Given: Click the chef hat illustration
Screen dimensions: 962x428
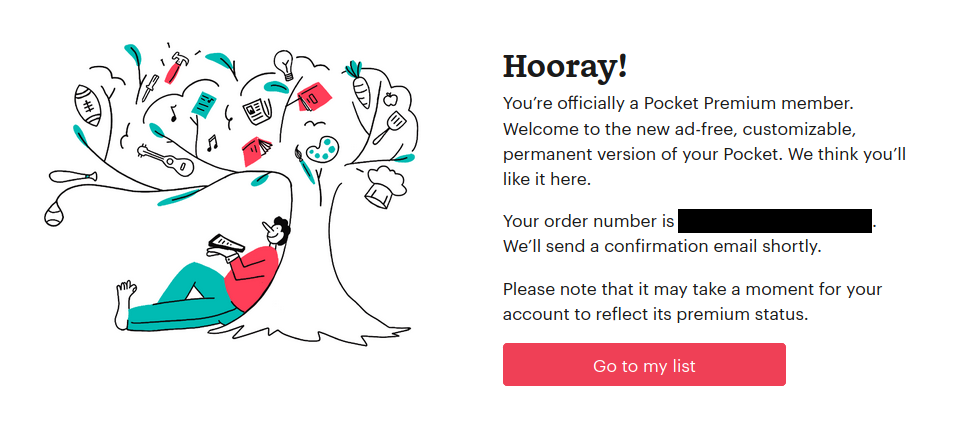Looking at the screenshot, I should tap(385, 186).
